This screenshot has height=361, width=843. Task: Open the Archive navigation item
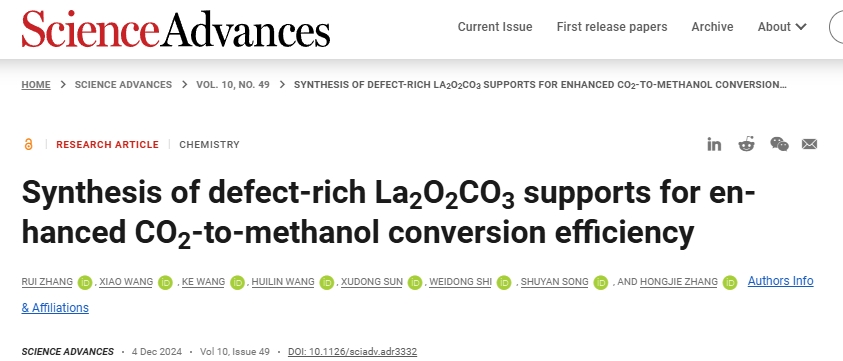click(x=712, y=27)
